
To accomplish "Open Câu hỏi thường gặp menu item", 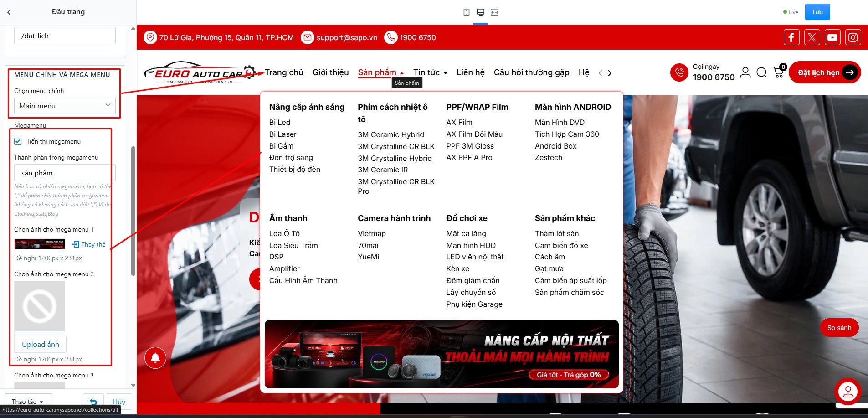I will 532,72.
